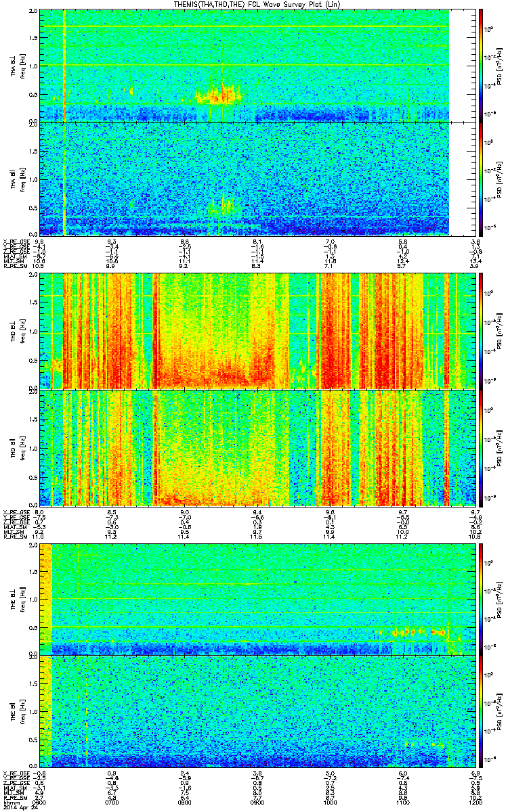Click the 0900 time tick label
This screenshot has height=812, width=508.
click(x=257, y=801)
